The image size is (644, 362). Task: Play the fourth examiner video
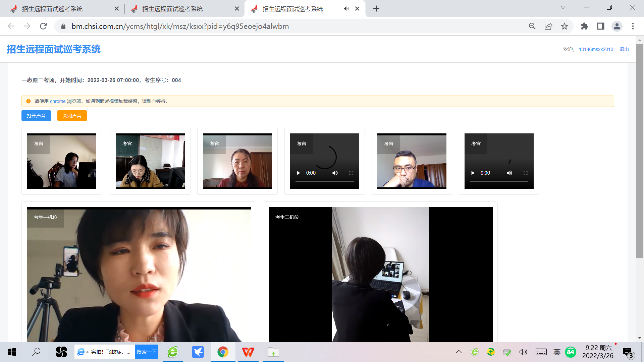point(298,173)
